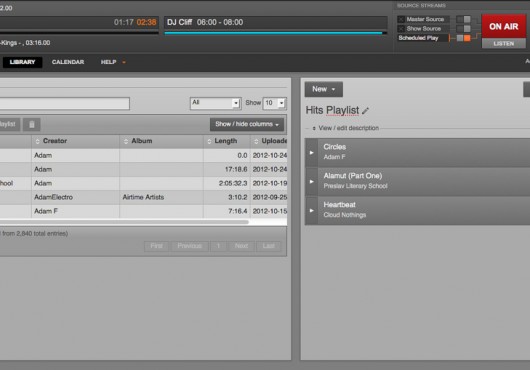530x370 pixels.
Task: Sort by Creator column arrows
Action: pos(38,141)
